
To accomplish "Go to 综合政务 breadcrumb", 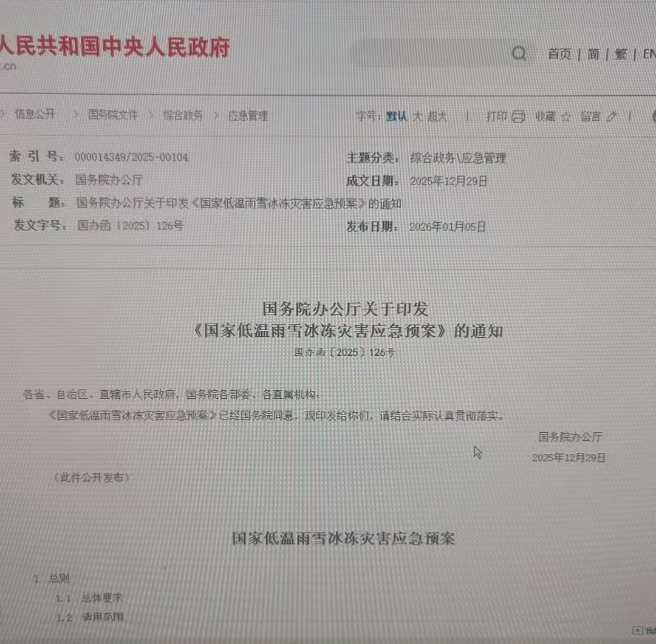I will pos(183,115).
